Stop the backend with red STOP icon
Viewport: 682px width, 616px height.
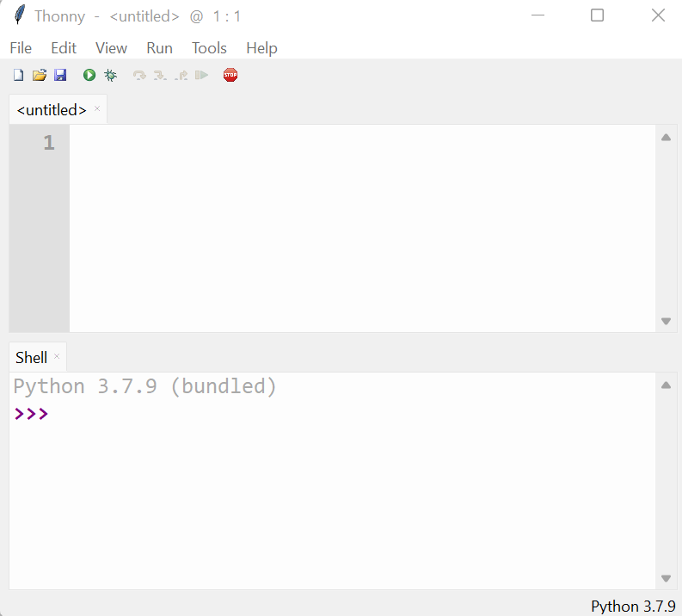point(230,75)
